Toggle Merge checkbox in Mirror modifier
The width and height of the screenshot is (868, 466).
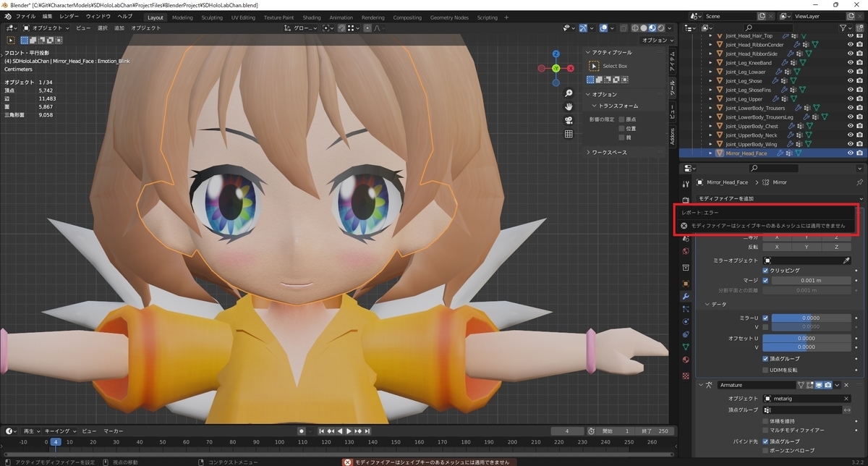pyautogui.click(x=766, y=280)
